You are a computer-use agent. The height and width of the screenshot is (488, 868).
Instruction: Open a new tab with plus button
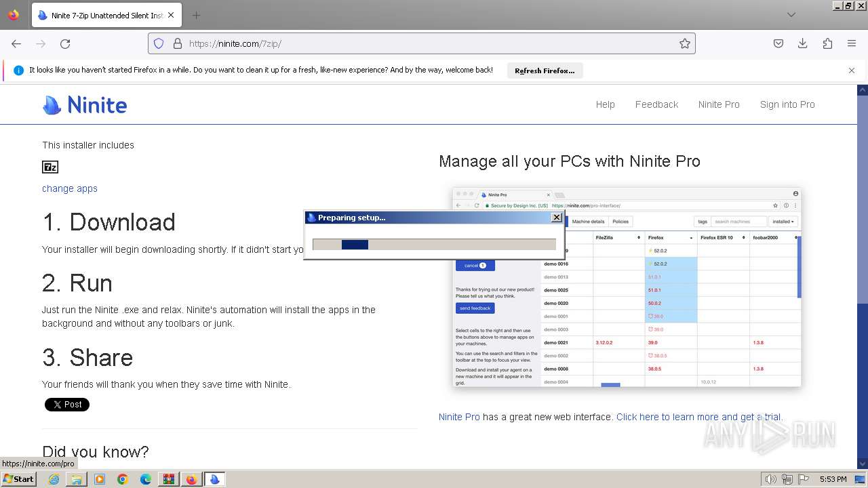click(x=196, y=15)
